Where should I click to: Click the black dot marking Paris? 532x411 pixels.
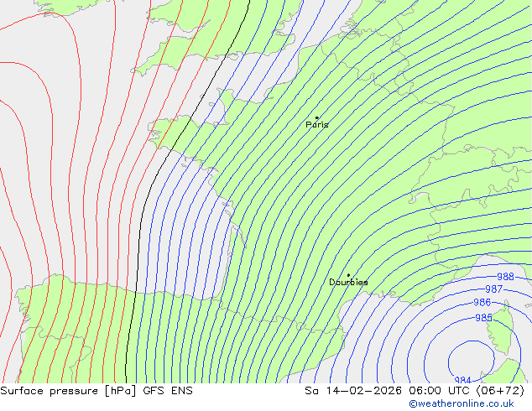coord(317,117)
